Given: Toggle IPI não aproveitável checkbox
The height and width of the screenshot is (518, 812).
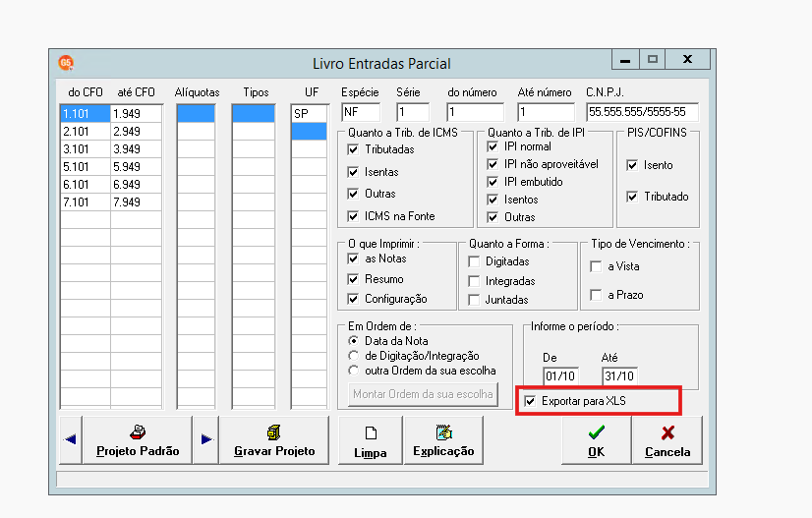Looking at the screenshot, I should point(493,165).
